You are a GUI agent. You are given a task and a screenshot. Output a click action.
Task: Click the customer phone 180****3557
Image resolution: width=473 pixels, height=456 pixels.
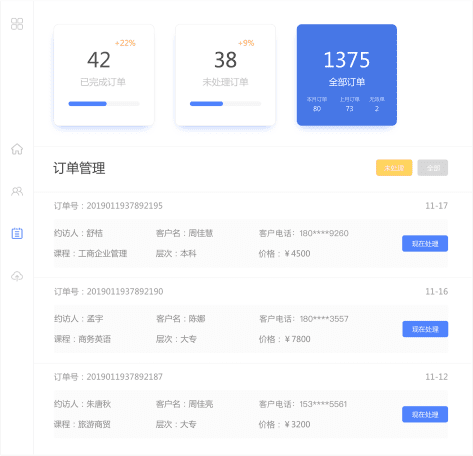(324, 319)
